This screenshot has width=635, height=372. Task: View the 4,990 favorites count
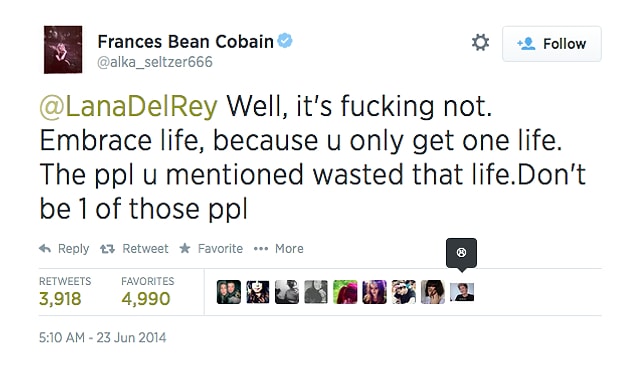point(145,299)
